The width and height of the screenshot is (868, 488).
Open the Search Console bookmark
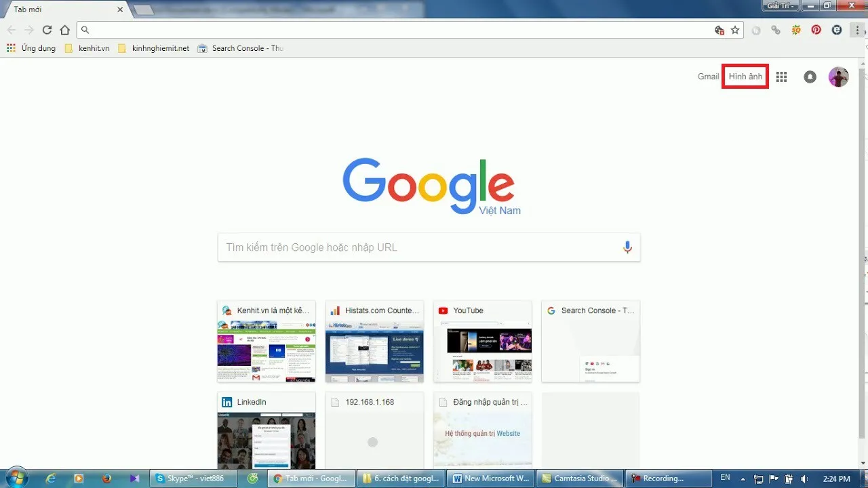(240, 48)
